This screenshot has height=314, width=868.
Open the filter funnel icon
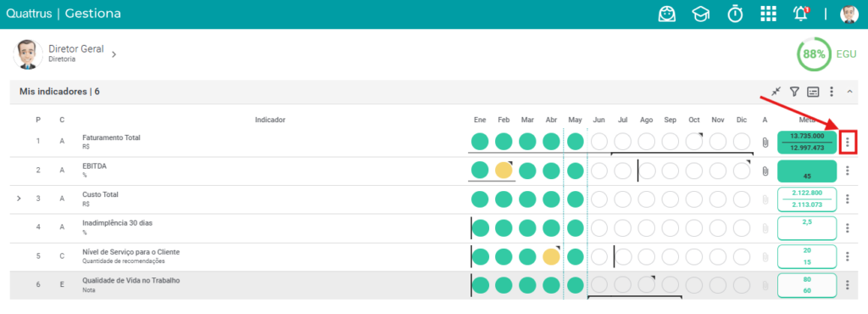coord(794,92)
